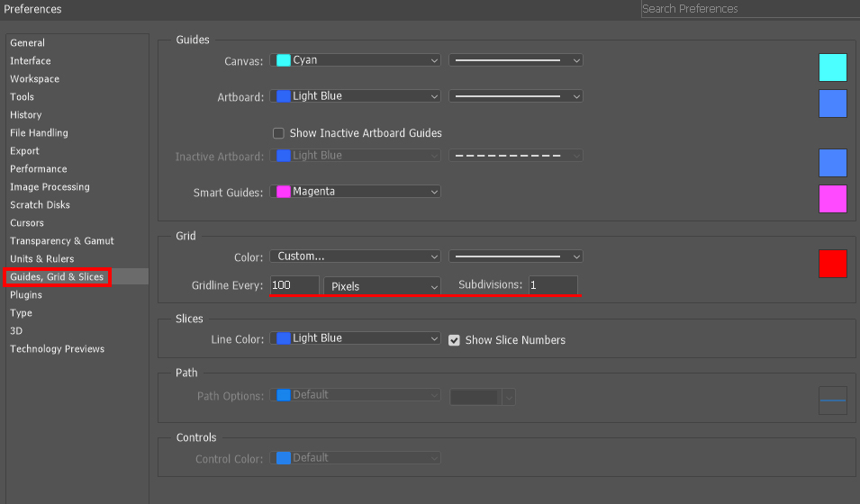Screen dimensions: 860x504
Task: Click the Inactive Artboard color dropdown
Action: [x=355, y=156]
